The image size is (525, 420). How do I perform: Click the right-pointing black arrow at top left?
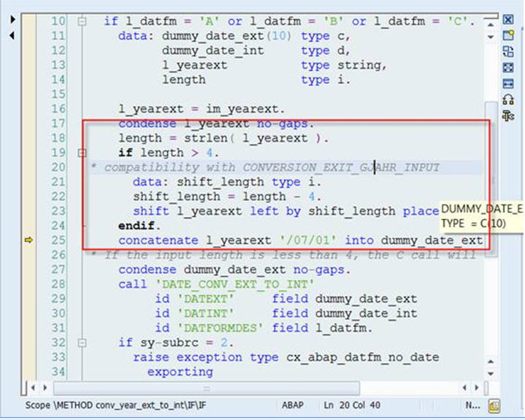pyautogui.click(x=11, y=20)
